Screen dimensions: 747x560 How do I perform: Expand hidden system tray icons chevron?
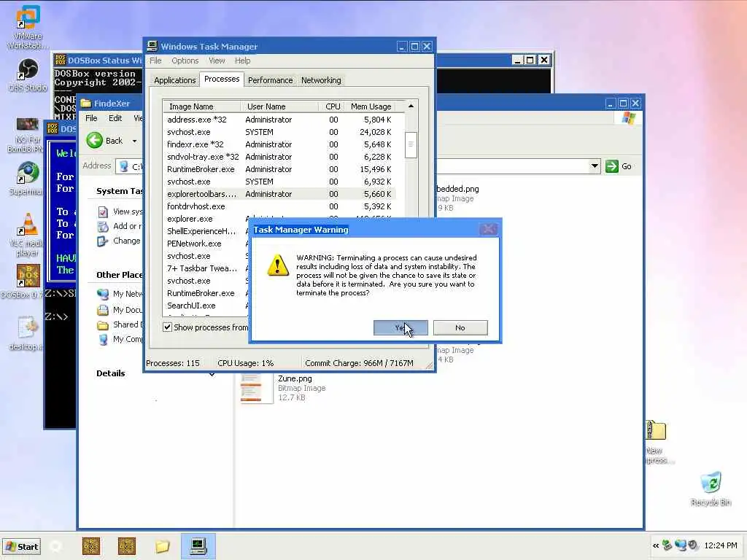tap(656, 545)
